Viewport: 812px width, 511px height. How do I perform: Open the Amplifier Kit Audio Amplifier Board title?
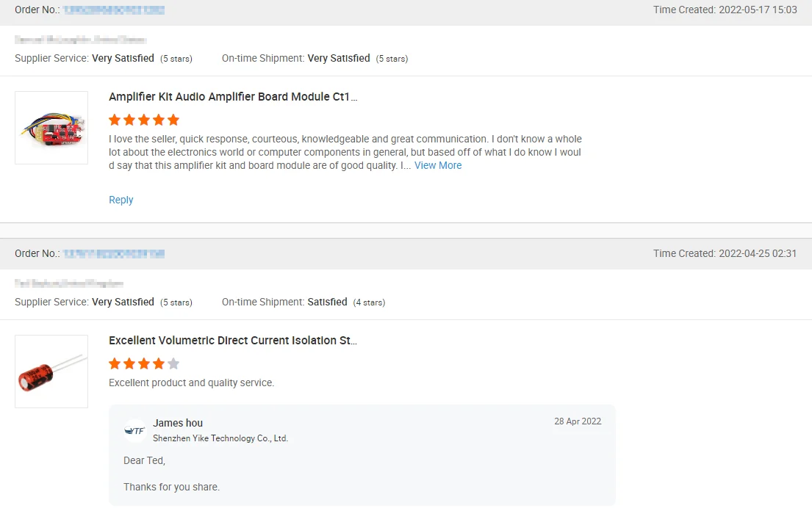pos(233,97)
